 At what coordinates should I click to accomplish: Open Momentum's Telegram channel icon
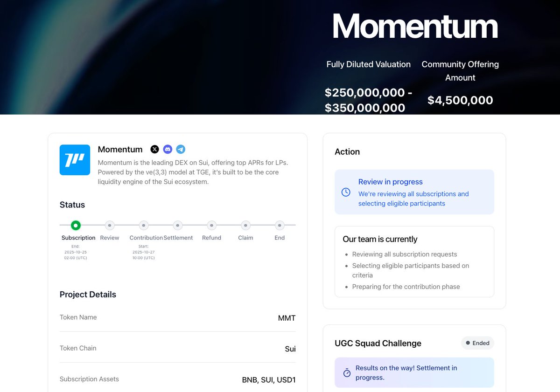(181, 149)
